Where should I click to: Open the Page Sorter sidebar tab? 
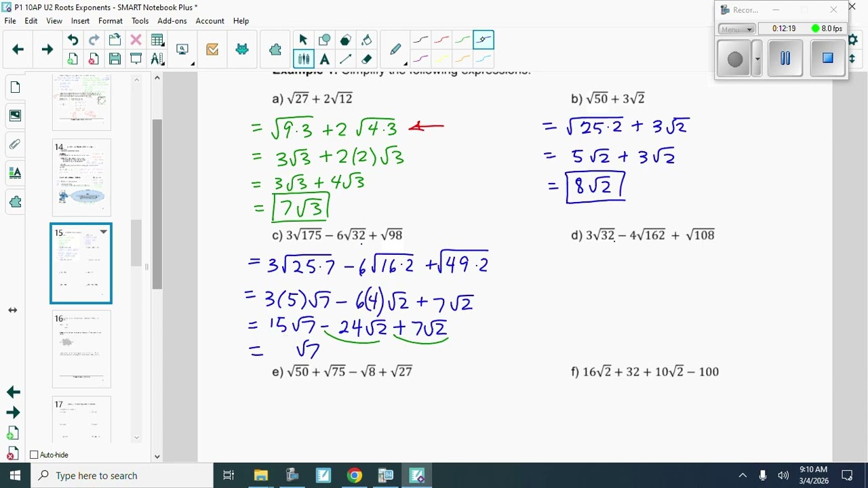[15, 87]
